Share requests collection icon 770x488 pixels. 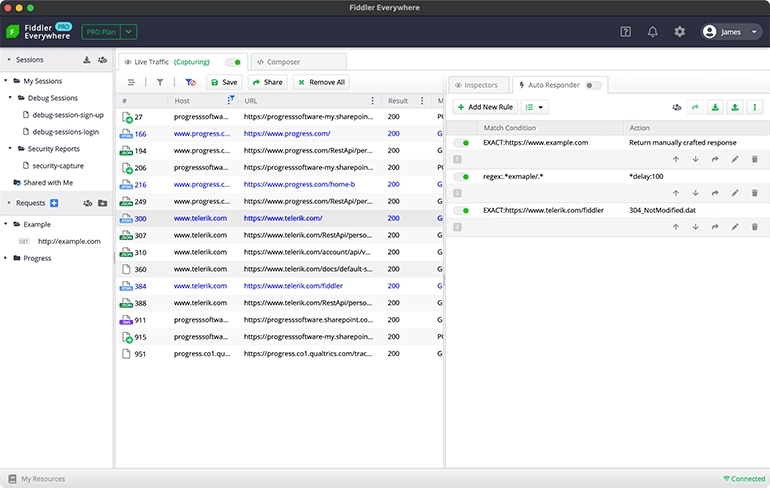coord(87,203)
